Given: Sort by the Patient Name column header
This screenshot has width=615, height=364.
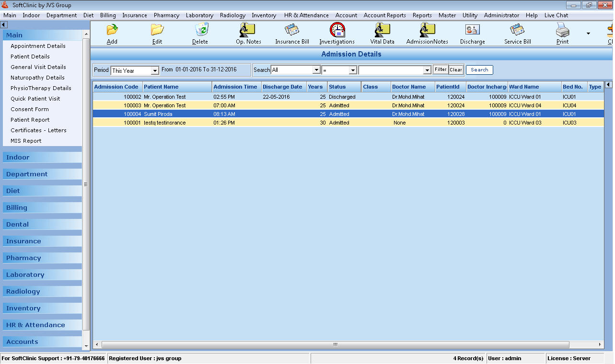Looking at the screenshot, I should click(177, 87).
